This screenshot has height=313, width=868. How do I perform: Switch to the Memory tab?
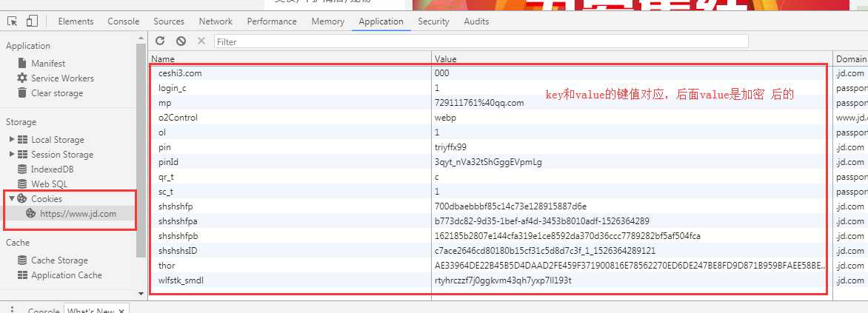point(327,21)
